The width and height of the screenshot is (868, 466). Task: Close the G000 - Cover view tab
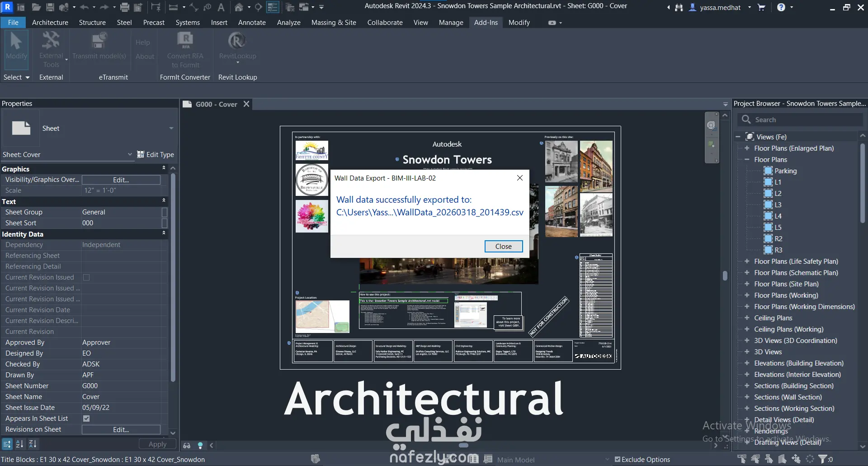246,104
